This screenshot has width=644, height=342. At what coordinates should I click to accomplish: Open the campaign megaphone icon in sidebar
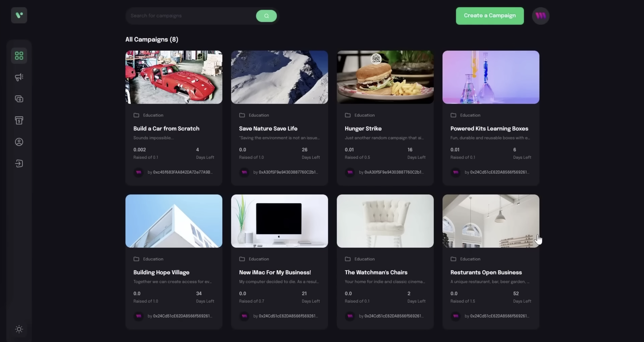coord(19,77)
